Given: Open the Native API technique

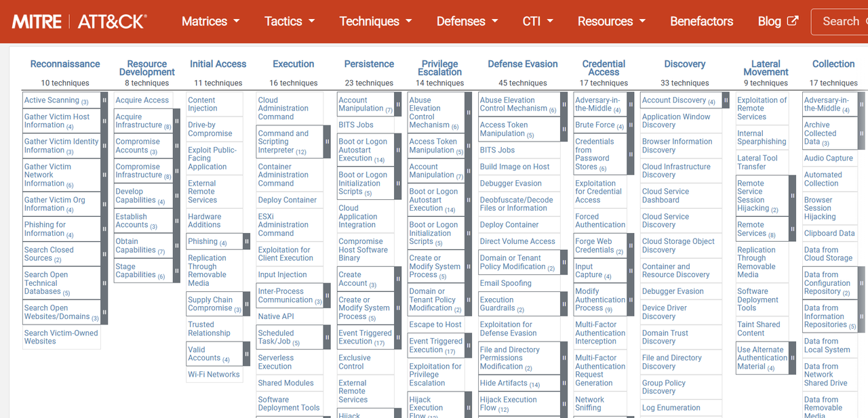Looking at the screenshot, I should [x=276, y=316].
